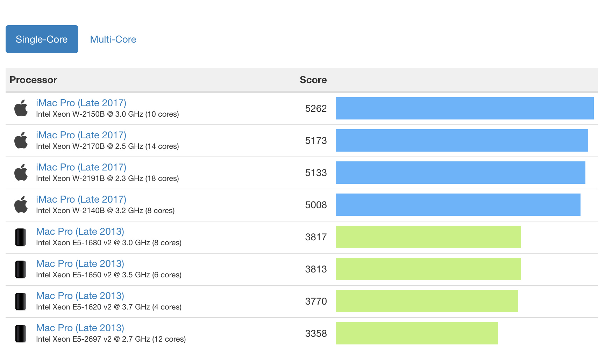The height and width of the screenshot is (364, 605).
Task: Open iMac Pro link for 14 cores model
Action: pos(81,135)
